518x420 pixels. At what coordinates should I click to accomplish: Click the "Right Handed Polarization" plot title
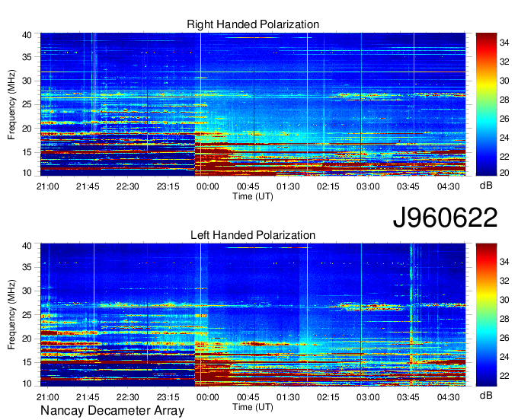(253, 24)
